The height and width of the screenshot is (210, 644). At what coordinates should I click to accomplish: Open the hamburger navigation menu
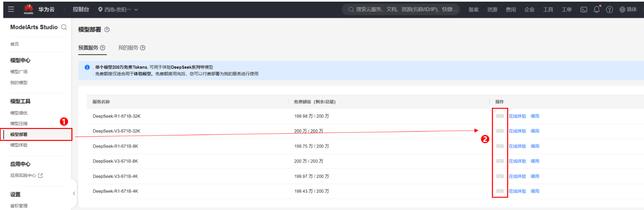[11, 9]
